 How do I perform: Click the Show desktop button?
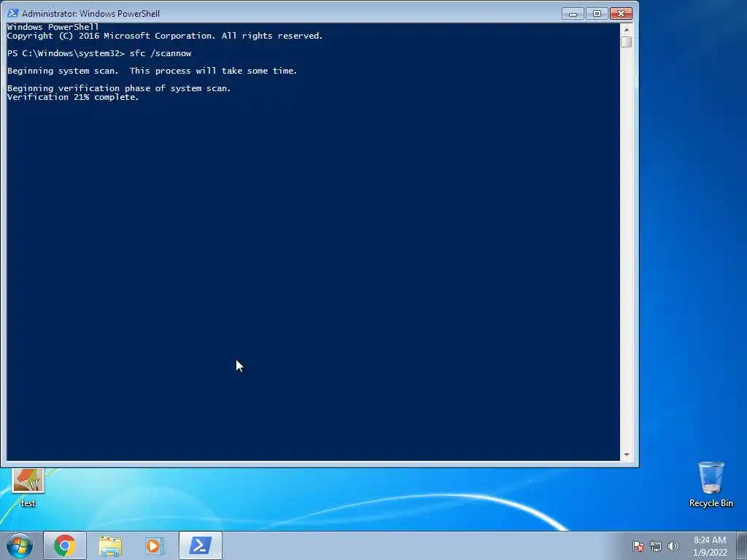(x=742, y=545)
